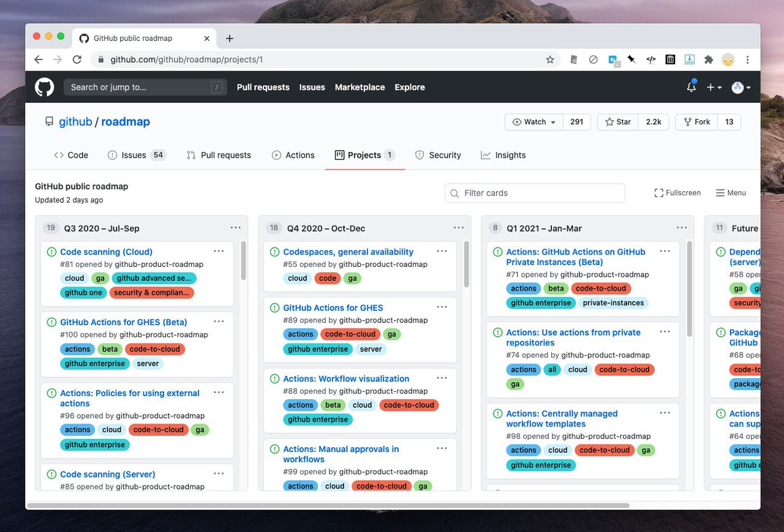Open Q3 2020 column options menu

[x=235, y=228]
